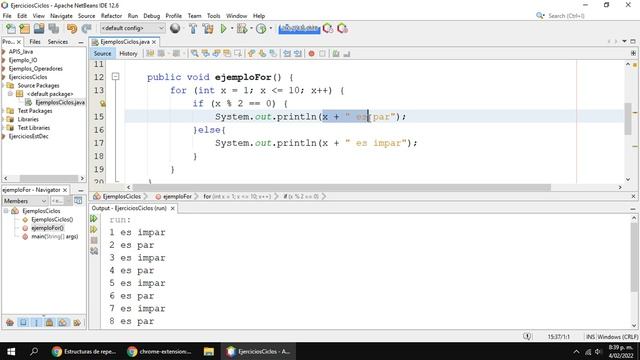Open the Debug menu
Screen dimensions: 640x360
click(x=151, y=16)
